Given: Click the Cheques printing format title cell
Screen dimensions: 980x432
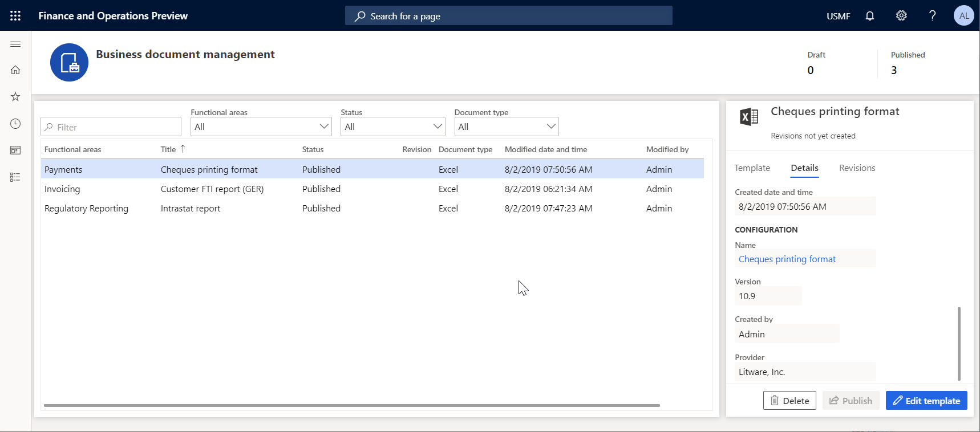Looking at the screenshot, I should pos(209,169).
